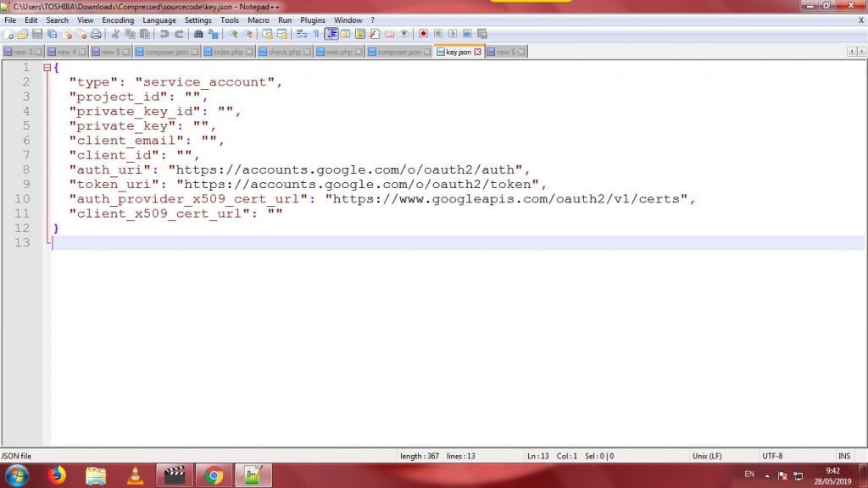Open the Windows Start button
Screen dimensions: 868x488
[17, 475]
